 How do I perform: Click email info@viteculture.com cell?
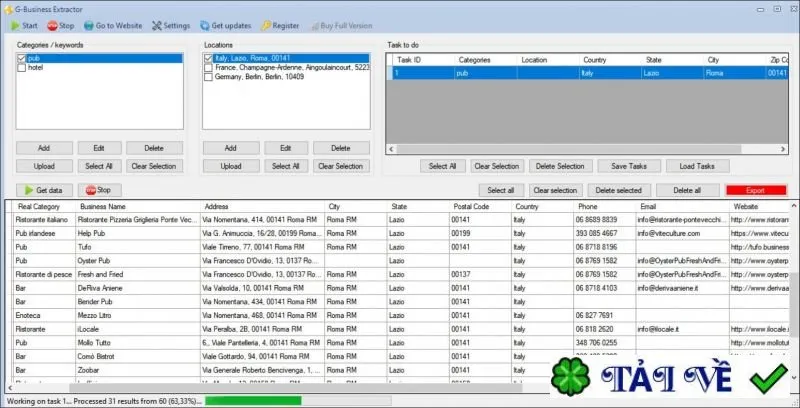(x=683, y=233)
